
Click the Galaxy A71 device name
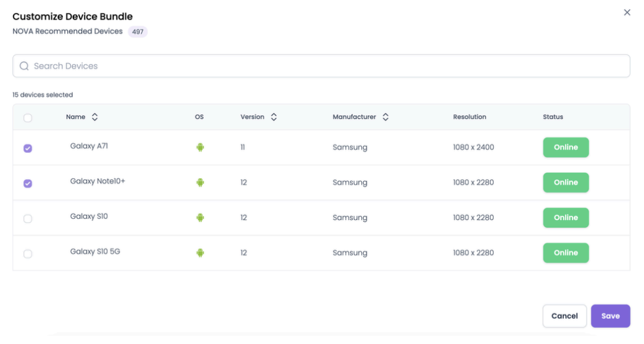click(89, 146)
